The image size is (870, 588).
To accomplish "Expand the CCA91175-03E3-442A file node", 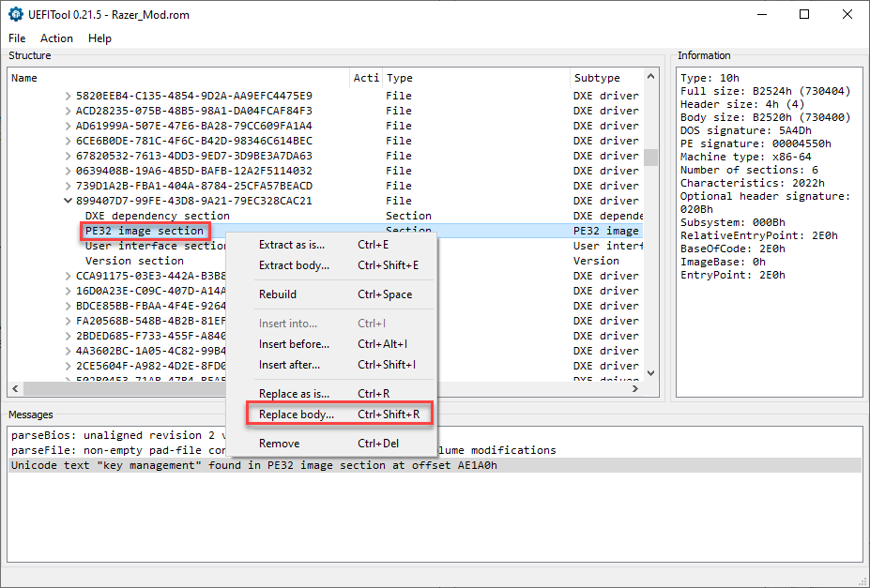I will point(68,276).
